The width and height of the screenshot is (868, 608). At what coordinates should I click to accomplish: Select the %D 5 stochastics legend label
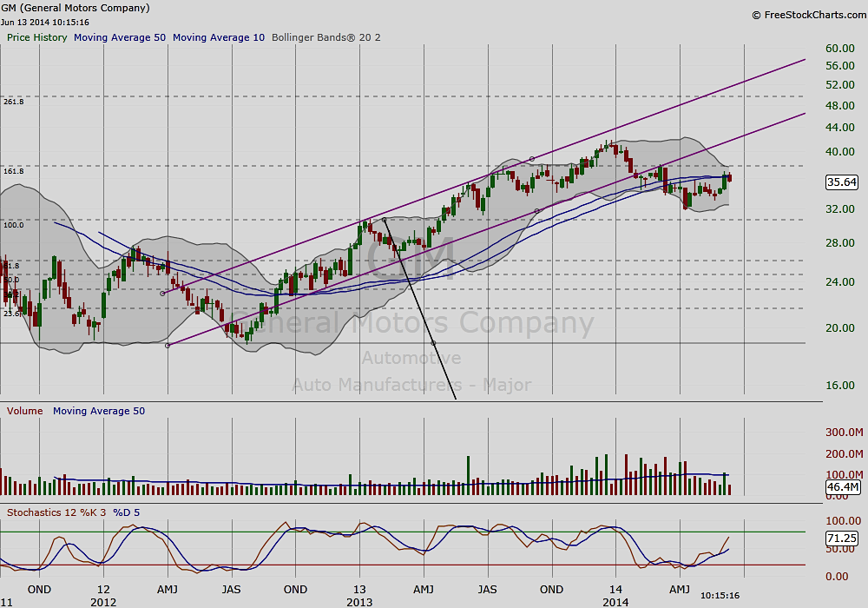coord(126,512)
